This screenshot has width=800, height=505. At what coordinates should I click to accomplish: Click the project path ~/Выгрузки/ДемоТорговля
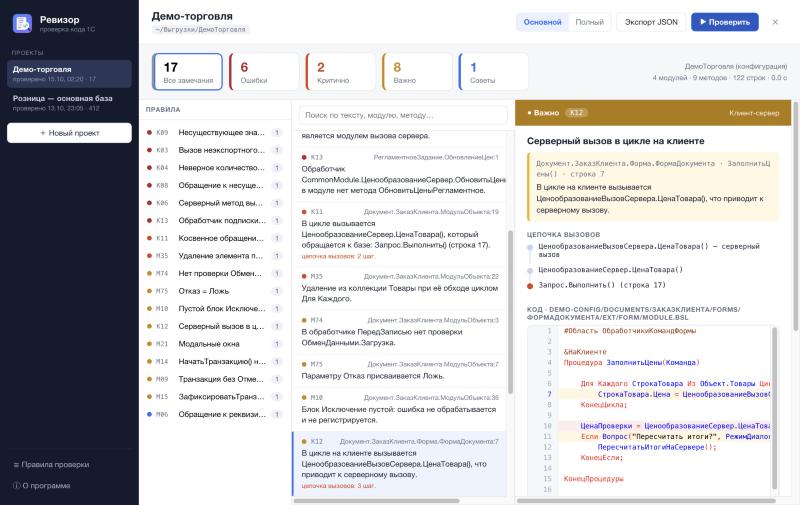(200, 30)
